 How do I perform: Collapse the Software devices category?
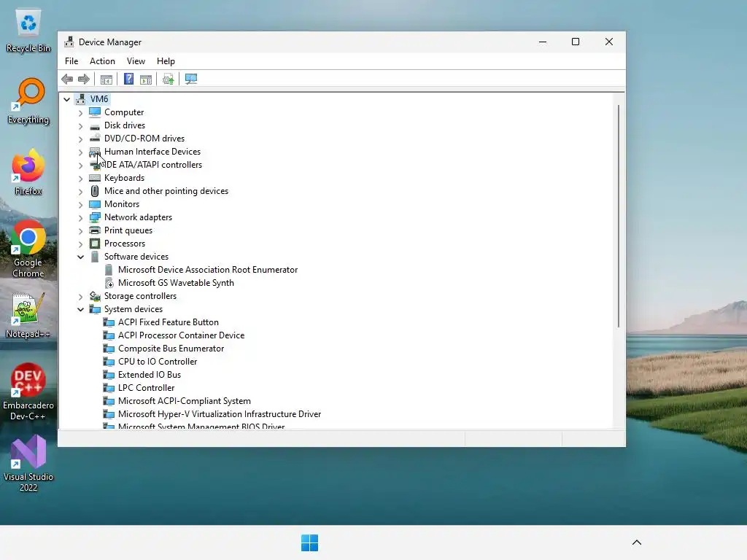pos(80,257)
